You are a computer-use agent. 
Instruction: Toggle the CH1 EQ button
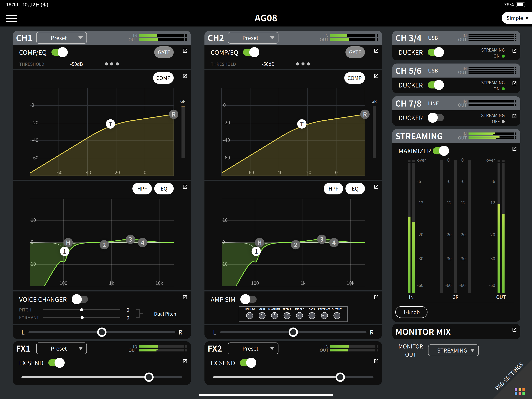point(164,188)
